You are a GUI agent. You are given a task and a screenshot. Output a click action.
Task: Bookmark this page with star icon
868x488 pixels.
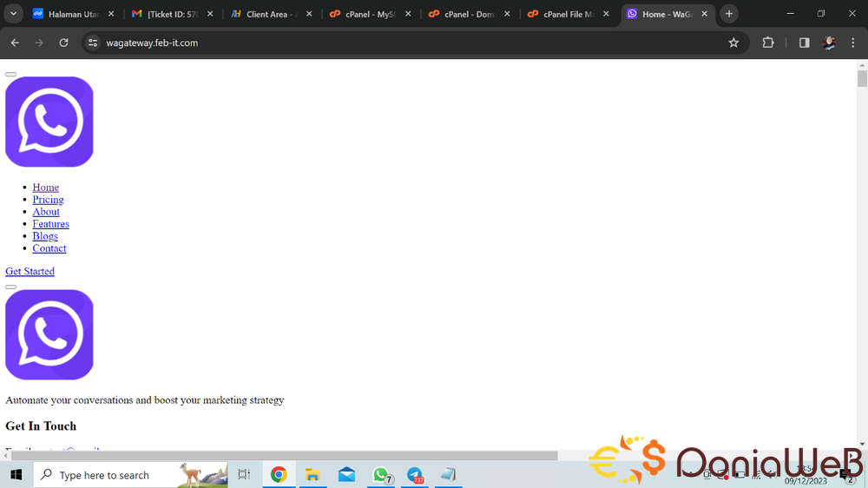tap(733, 43)
